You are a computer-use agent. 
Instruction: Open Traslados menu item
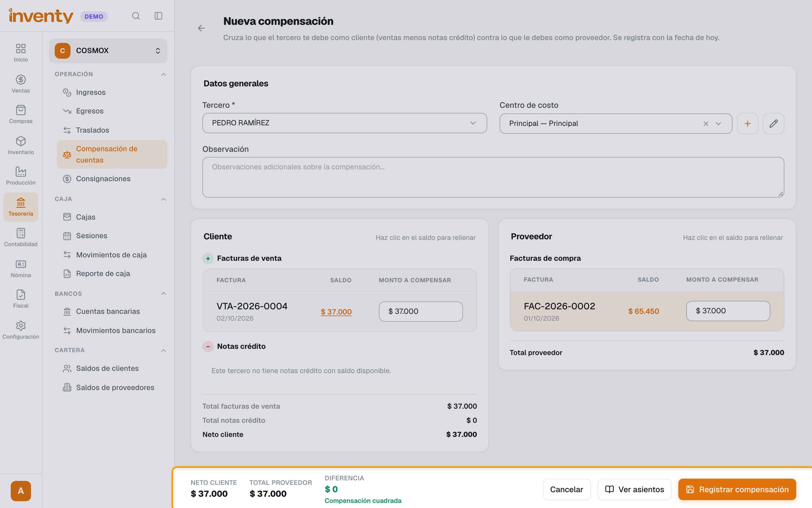pyautogui.click(x=112, y=130)
